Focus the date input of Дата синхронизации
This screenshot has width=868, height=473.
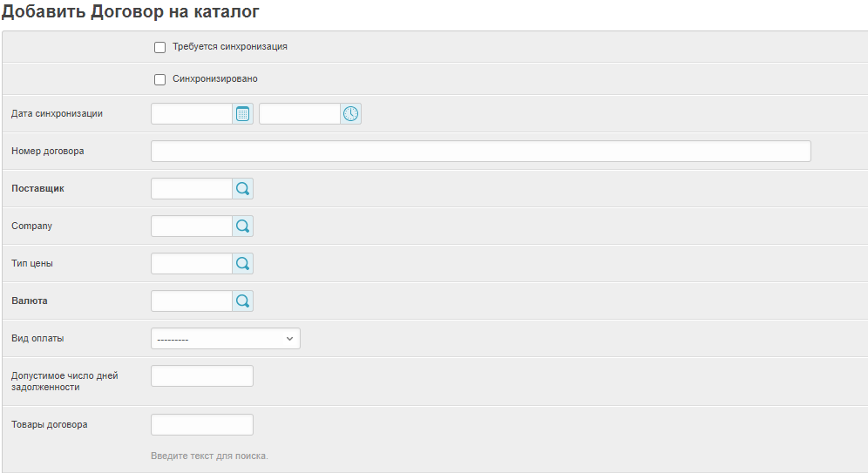192,114
